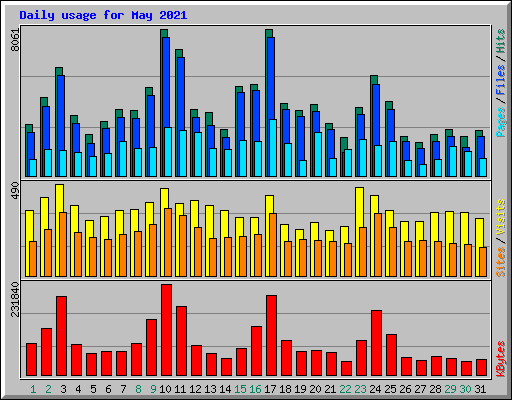Viewport: 512px width, 400px height.
Task: Select the orange Sites bar for day 24
Action: click(x=378, y=245)
